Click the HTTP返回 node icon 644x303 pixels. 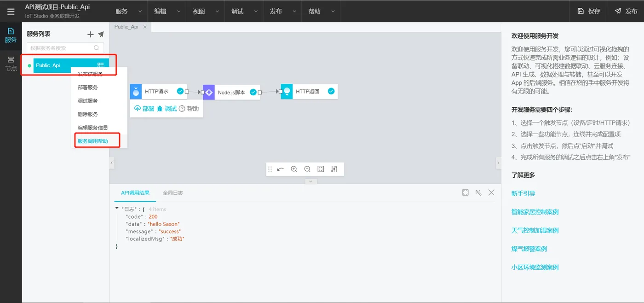coord(287,91)
